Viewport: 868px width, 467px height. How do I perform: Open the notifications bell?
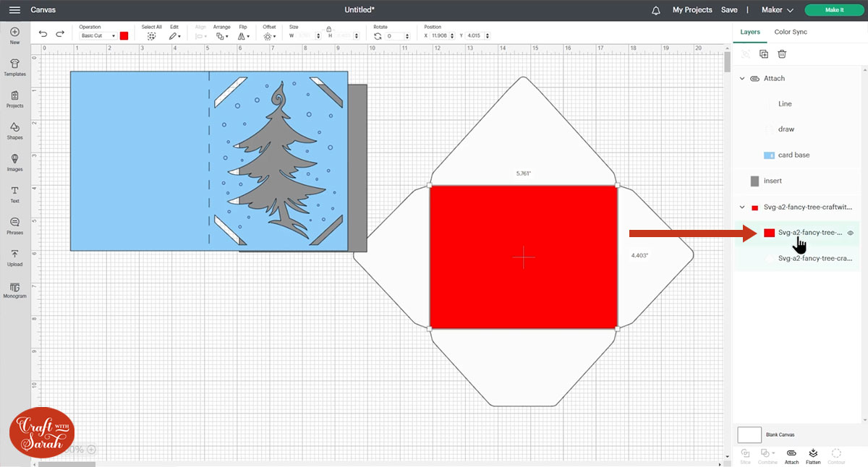point(656,10)
